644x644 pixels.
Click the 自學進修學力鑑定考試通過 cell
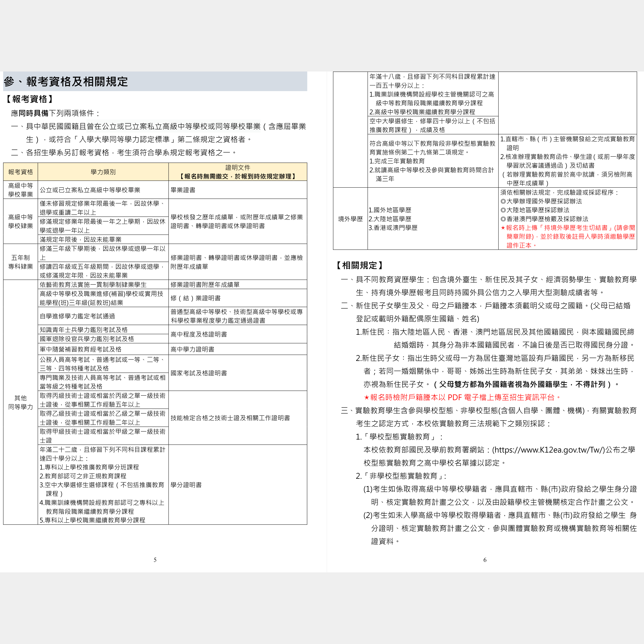point(77,316)
